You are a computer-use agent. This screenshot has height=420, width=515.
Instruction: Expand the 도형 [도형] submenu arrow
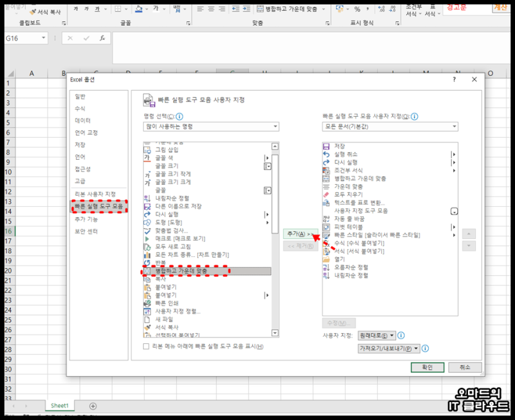pos(267,222)
